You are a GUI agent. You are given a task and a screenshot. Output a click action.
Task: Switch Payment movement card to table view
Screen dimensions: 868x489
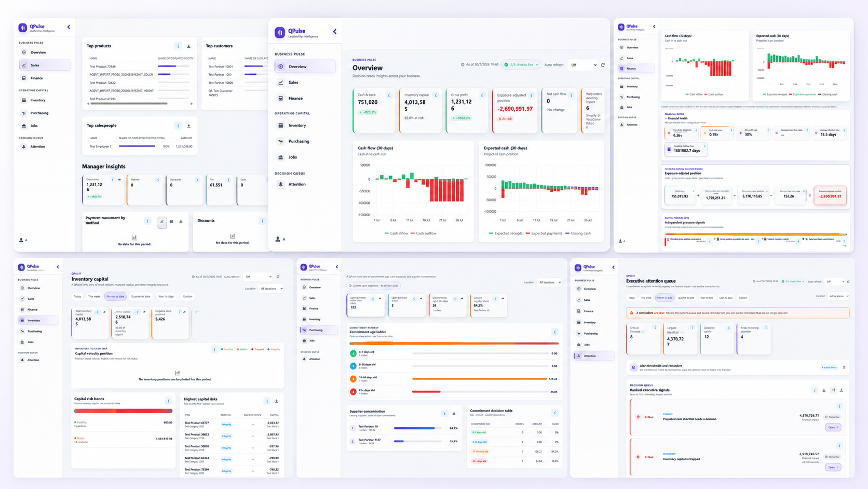coord(171,222)
